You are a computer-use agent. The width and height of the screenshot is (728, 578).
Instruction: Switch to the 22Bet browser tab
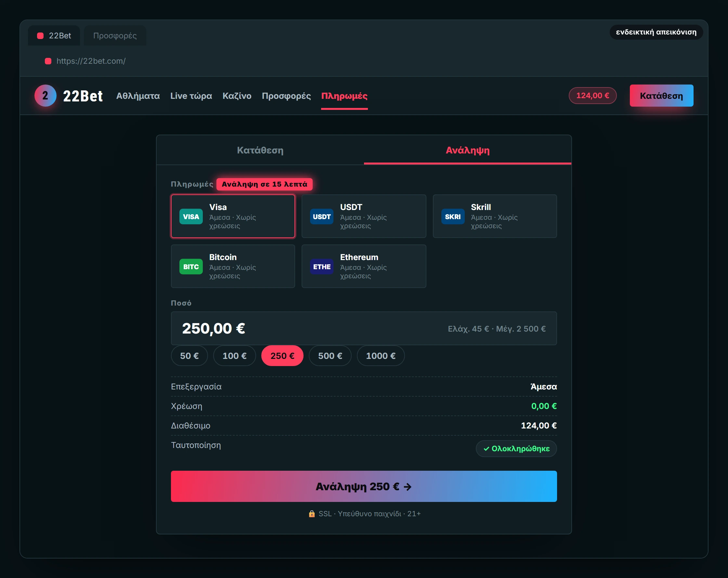tap(54, 35)
